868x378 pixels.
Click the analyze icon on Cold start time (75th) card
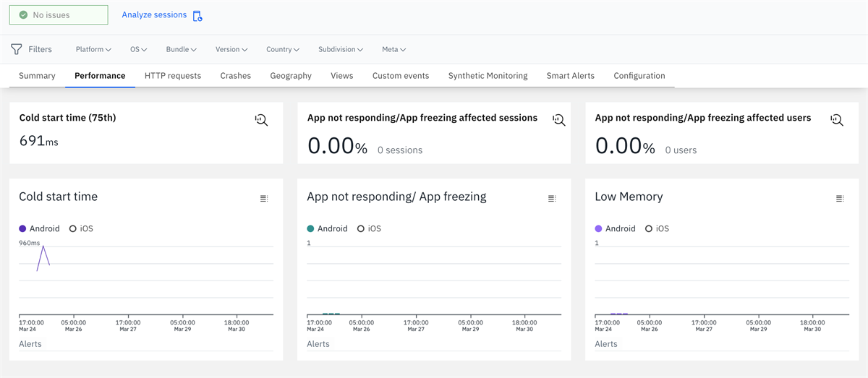pyautogui.click(x=261, y=120)
